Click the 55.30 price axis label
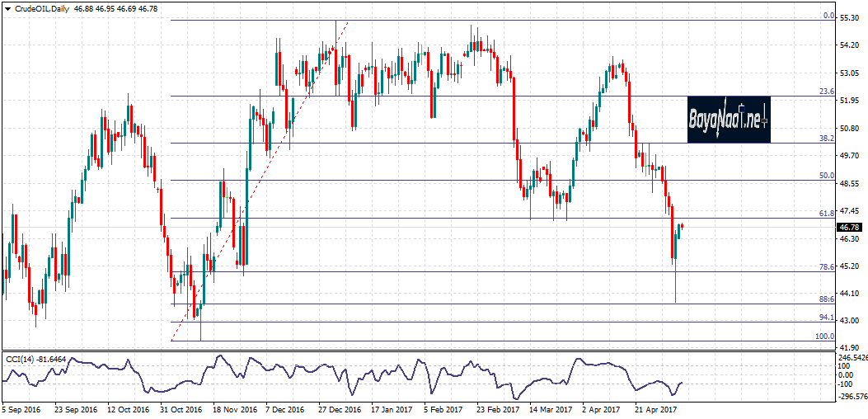The image size is (868, 419). [849, 16]
